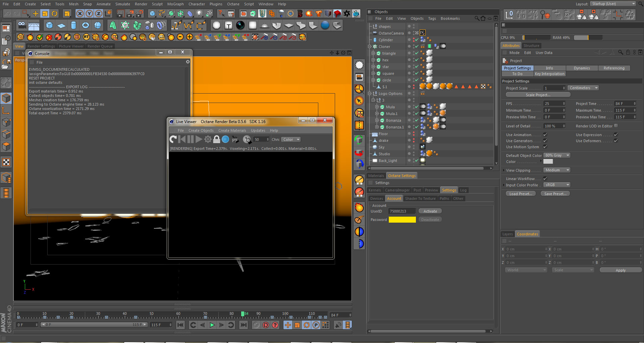Click the Text spline T icon

[228, 25]
